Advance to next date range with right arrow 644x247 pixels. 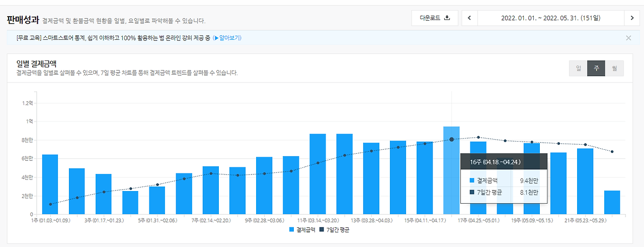point(632,18)
